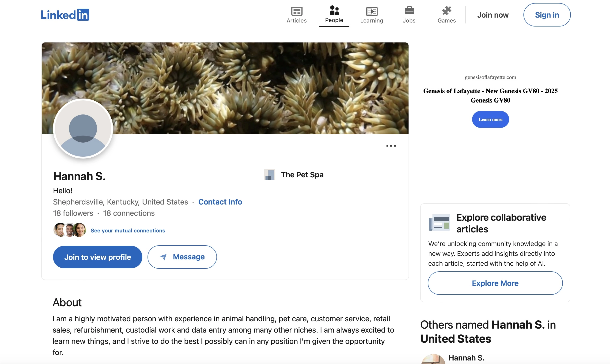Image resolution: width=610 pixels, height=364 pixels.
Task: Open the Games puzzle icon
Action: [446, 11]
